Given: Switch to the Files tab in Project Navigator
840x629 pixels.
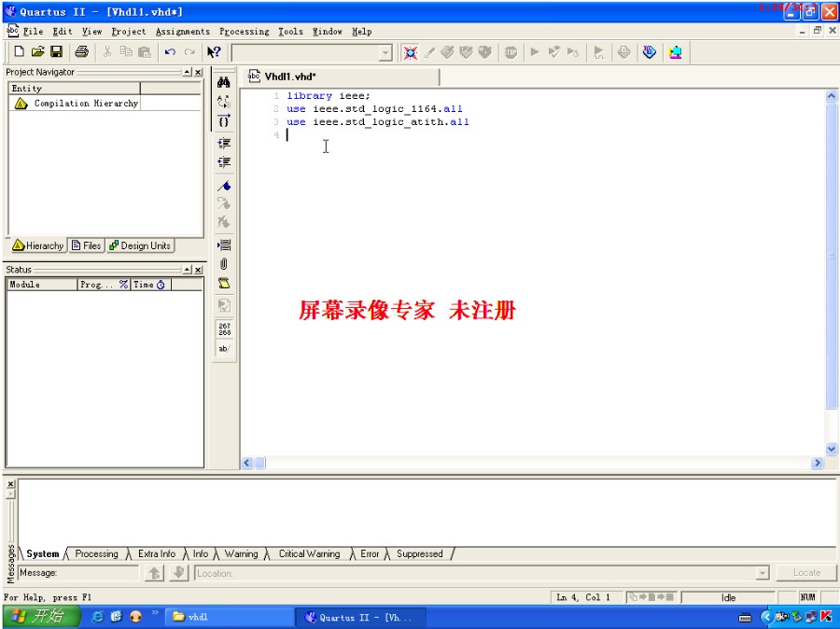Looking at the screenshot, I should 86,245.
